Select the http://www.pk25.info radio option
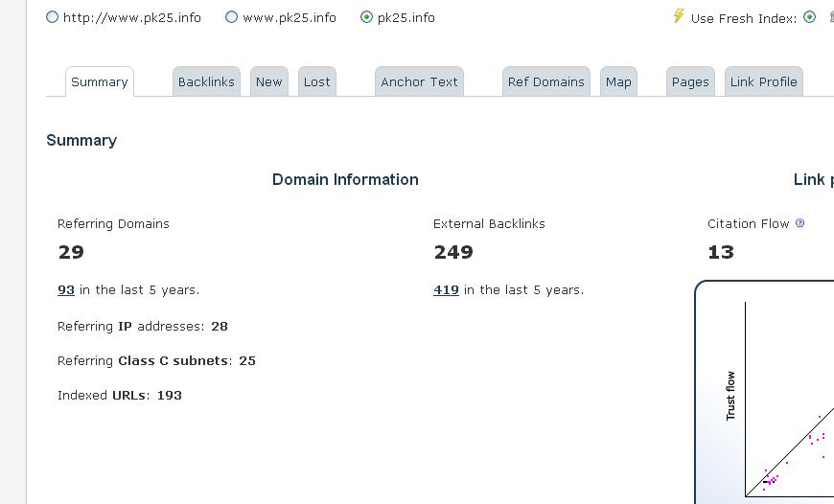The height and width of the screenshot is (504, 834). pyautogui.click(x=52, y=17)
